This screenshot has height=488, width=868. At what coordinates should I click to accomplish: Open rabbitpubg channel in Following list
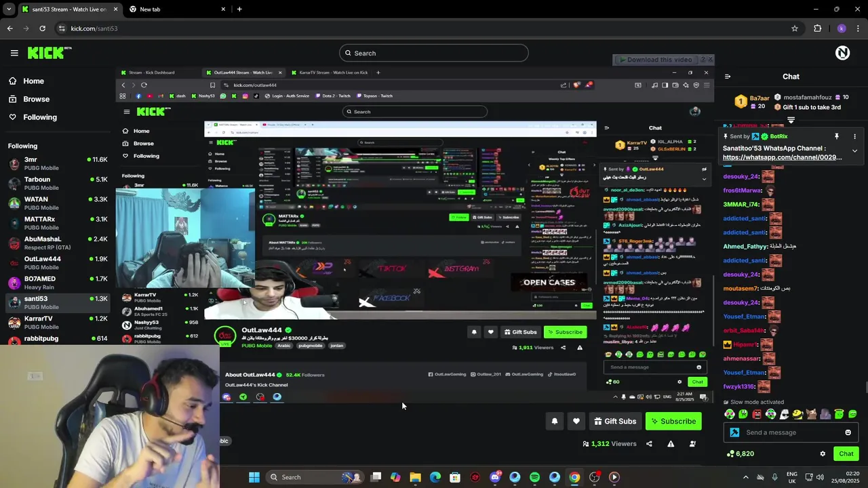(x=57, y=339)
